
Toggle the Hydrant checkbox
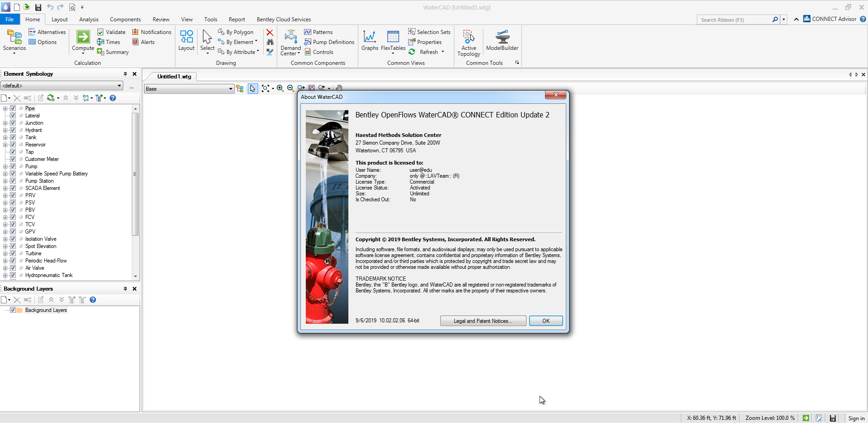coord(13,130)
